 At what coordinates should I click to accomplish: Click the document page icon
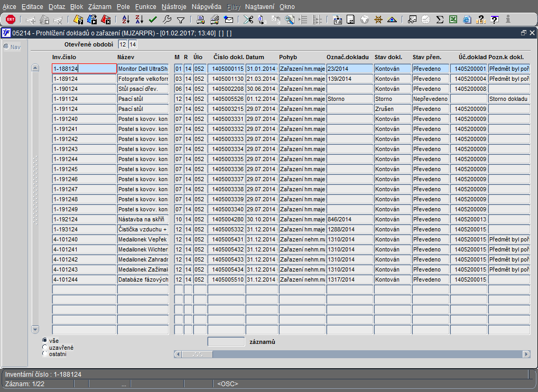[x=351, y=20]
